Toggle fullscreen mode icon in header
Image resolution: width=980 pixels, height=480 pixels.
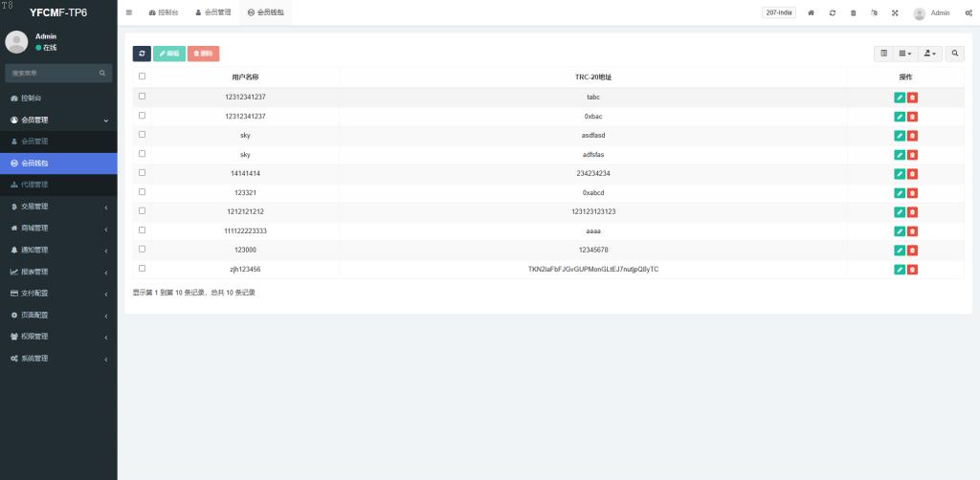tap(895, 12)
